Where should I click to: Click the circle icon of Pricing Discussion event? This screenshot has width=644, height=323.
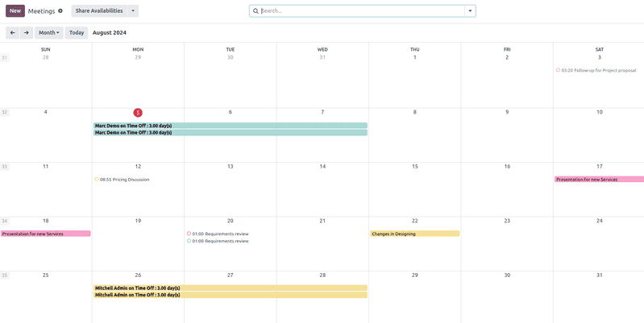tap(97, 180)
